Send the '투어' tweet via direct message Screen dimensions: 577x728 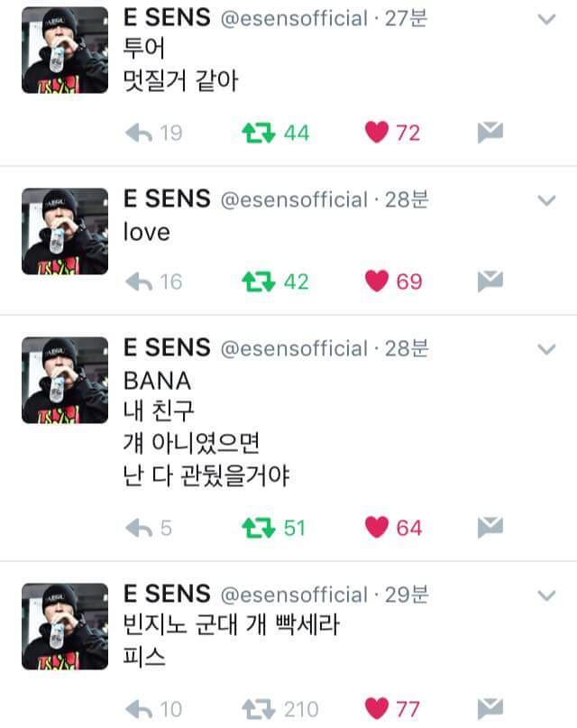coord(490,133)
